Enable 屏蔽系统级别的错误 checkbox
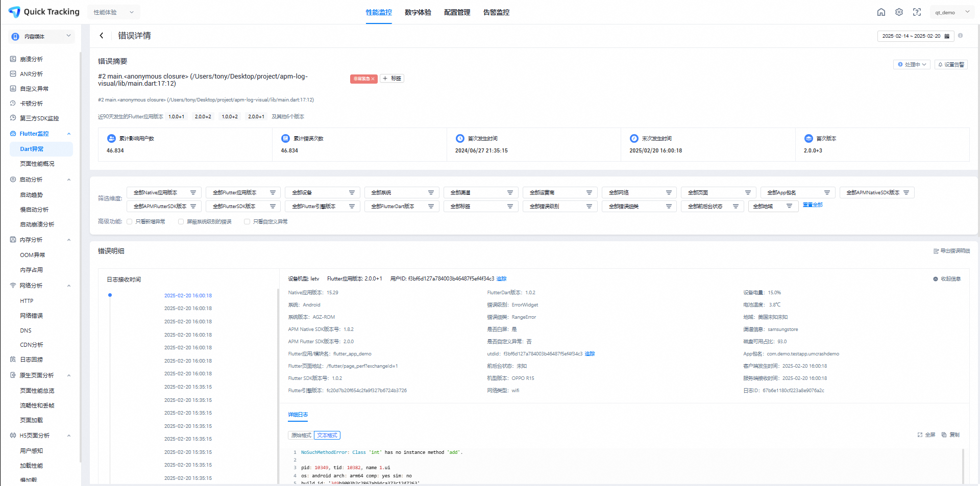Viewport: 980px width, 486px height. coord(181,222)
